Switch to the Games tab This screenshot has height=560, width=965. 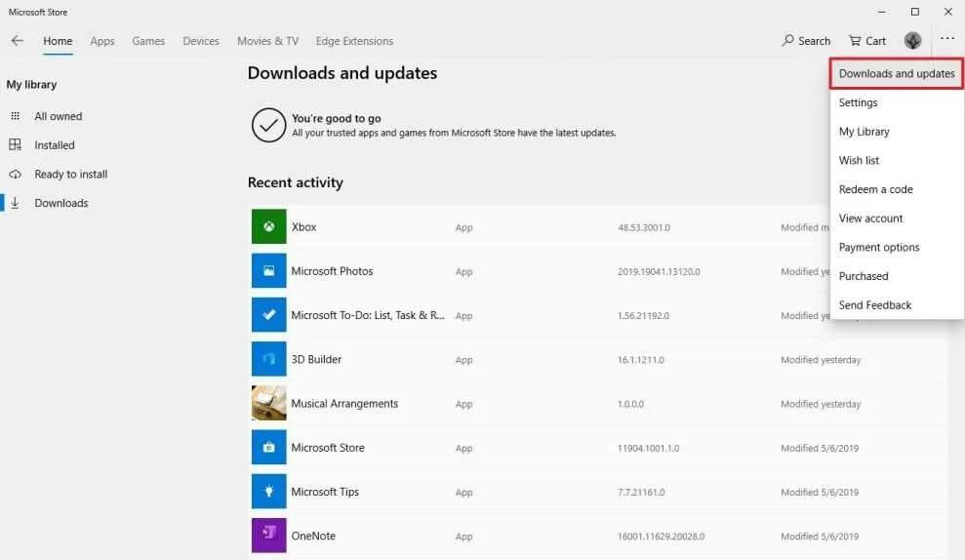coord(148,41)
